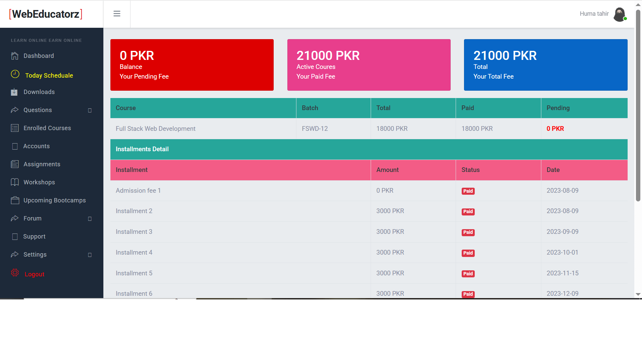Click the red '0 PKR' pending value
The height and width of the screenshot is (364, 642).
tap(555, 129)
